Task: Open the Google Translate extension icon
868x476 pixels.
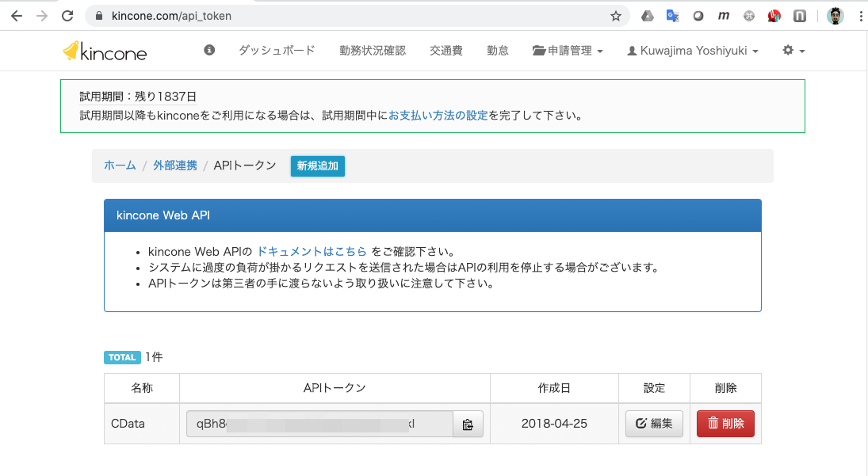Action: coord(672,16)
